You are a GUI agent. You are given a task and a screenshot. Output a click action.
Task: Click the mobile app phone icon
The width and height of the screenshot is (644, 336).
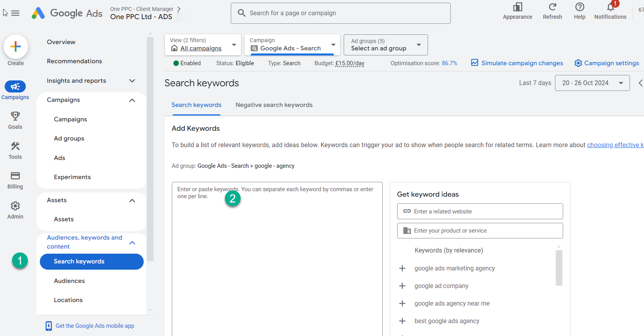pos(49,326)
